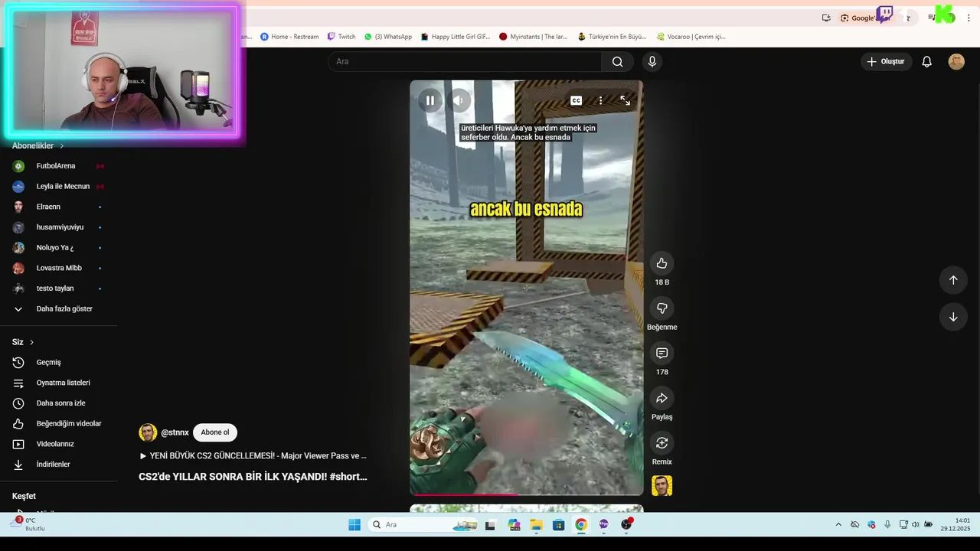Open Happy Little Girl GIF bookmark
Image resolution: width=980 pixels, height=551 pixels.
click(456, 36)
